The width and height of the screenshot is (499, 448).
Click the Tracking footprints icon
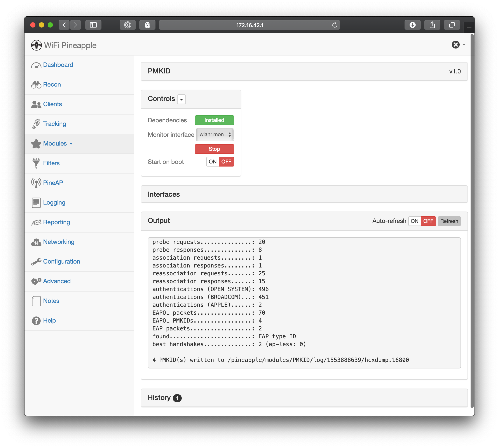click(36, 124)
